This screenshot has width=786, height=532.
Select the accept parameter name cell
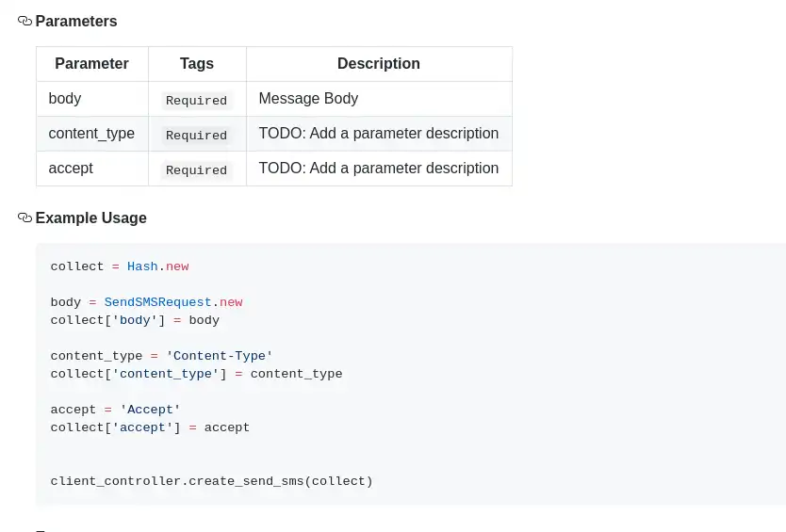click(x=71, y=169)
